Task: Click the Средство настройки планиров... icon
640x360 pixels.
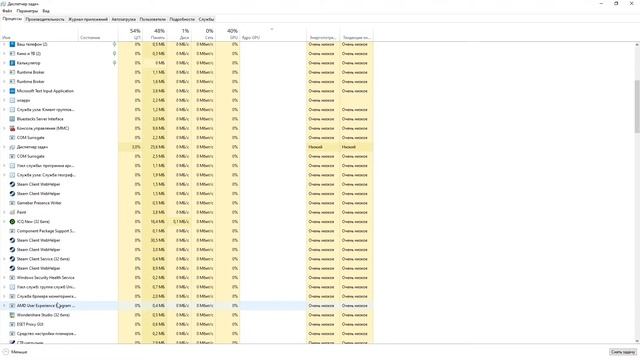Action: 12,333
